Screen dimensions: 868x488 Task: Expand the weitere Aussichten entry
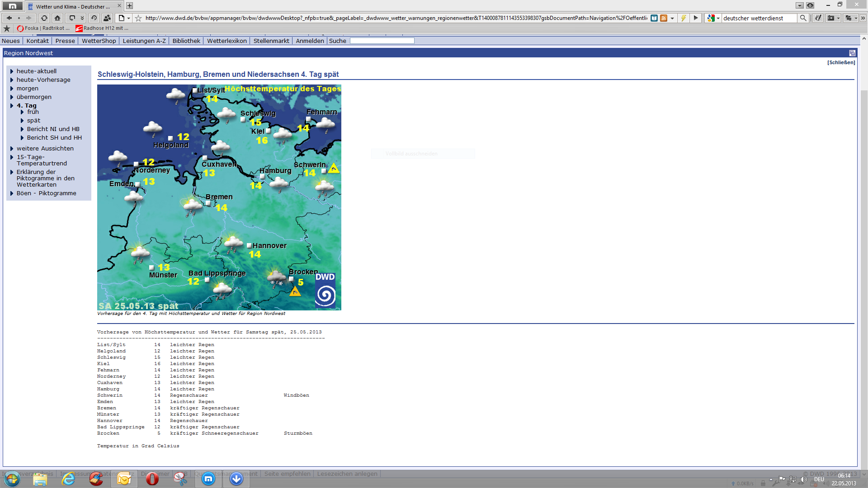point(12,149)
